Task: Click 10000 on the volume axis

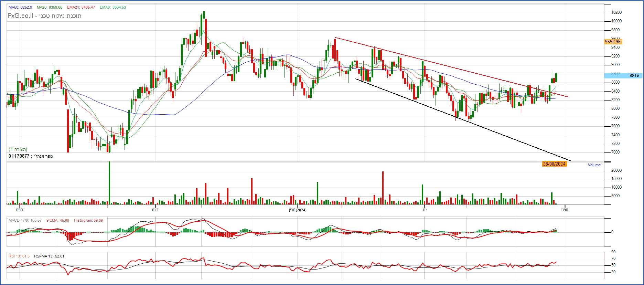Action: [616, 188]
